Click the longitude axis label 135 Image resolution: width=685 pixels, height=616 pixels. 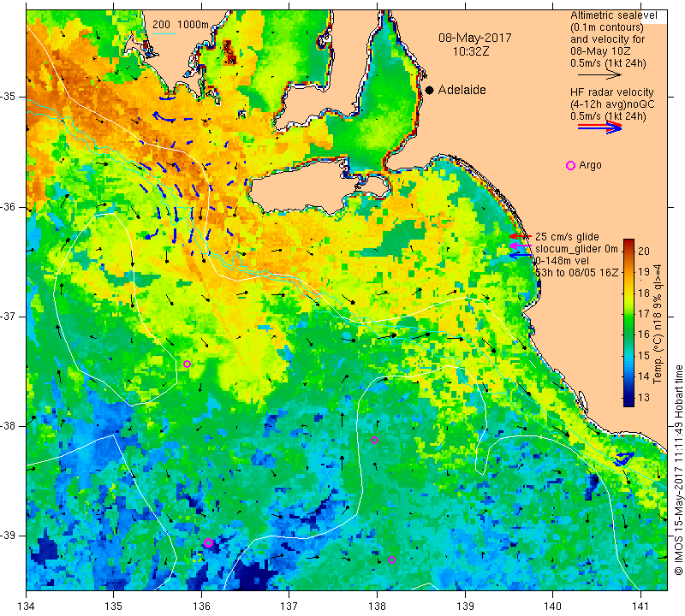(x=114, y=606)
